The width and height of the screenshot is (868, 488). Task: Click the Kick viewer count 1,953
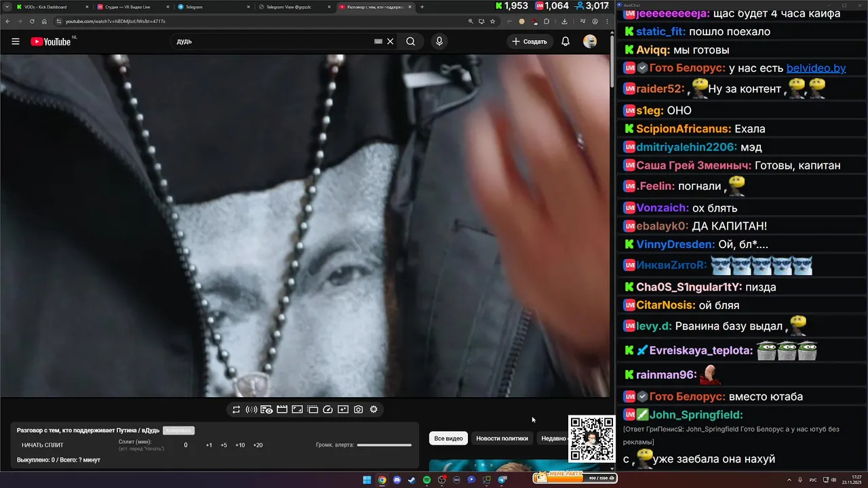click(512, 6)
